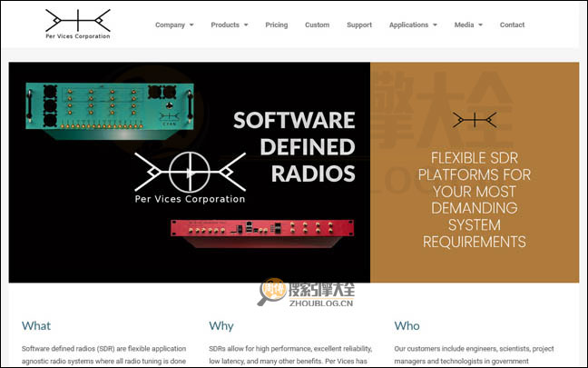588x368 pixels.
Task: Expand the Media dropdown arrow
Action: pos(480,25)
